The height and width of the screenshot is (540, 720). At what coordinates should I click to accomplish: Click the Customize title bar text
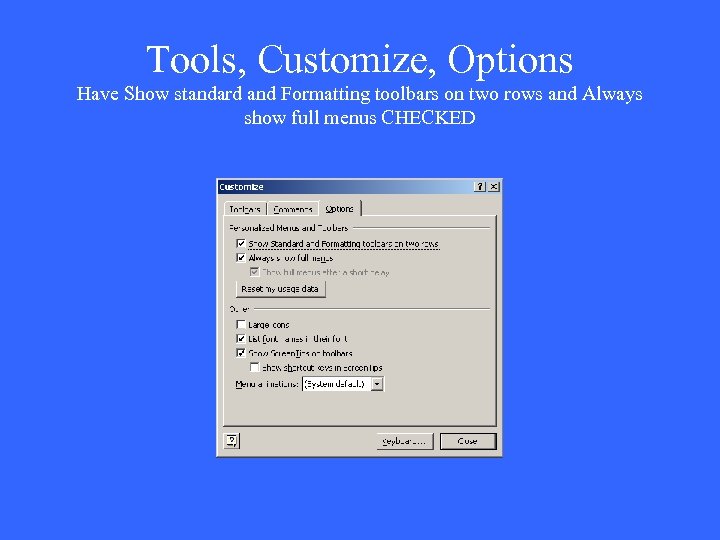[x=242, y=187]
